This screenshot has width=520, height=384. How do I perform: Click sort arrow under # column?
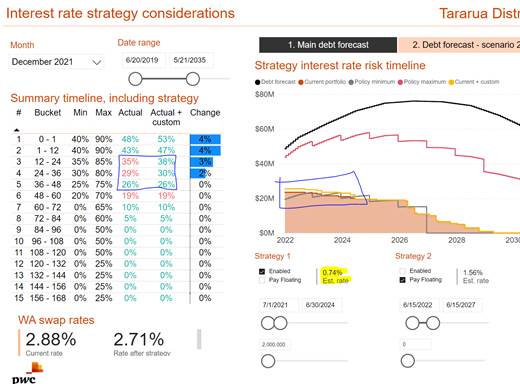[x=17, y=130]
